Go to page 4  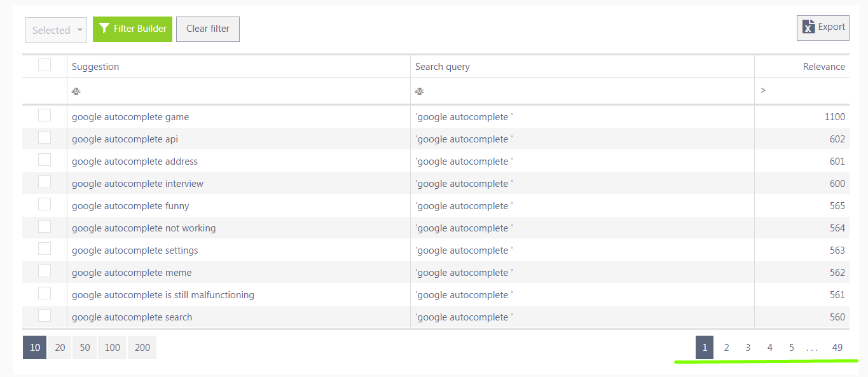tap(769, 347)
